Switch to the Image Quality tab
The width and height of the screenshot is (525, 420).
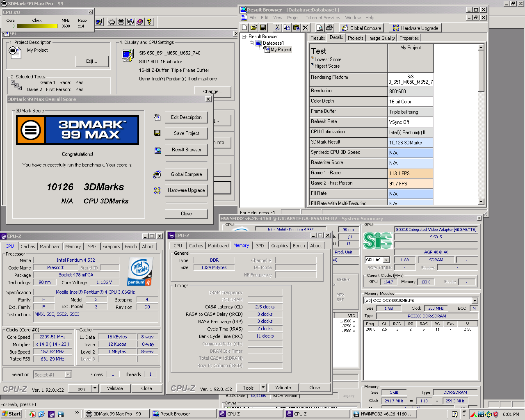pos(381,38)
